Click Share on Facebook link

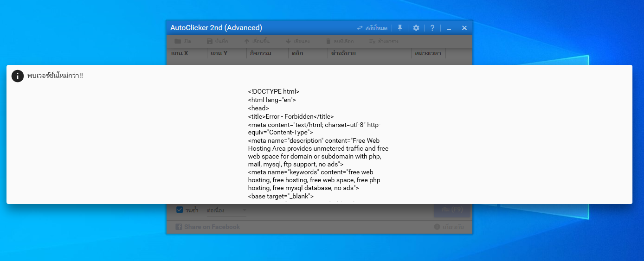[208, 227]
